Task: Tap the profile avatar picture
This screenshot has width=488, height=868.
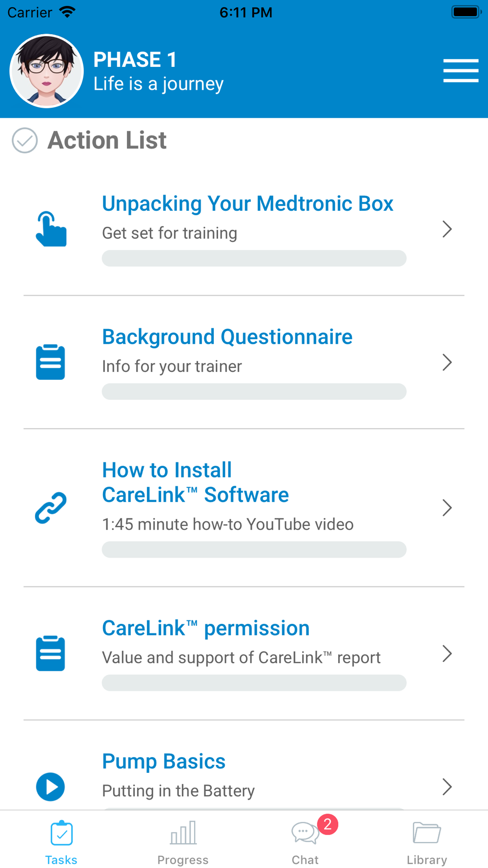Action: coord(47,71)
